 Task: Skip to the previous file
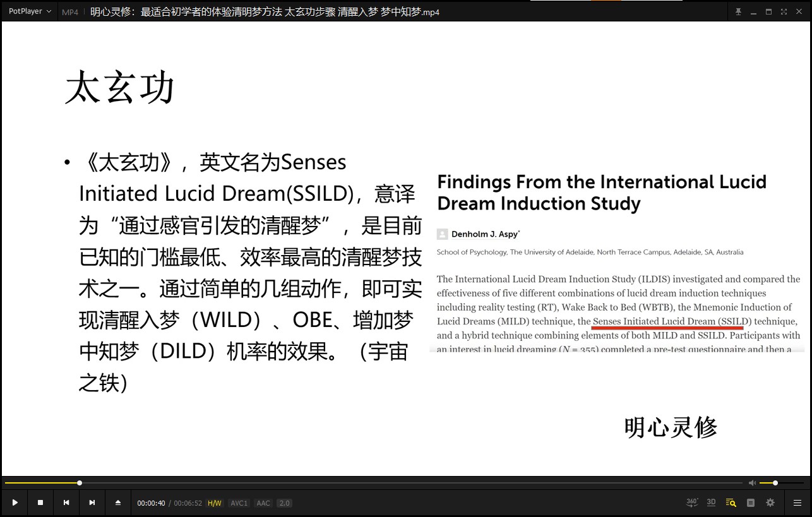pyautogui.click(x=66, y=502)
